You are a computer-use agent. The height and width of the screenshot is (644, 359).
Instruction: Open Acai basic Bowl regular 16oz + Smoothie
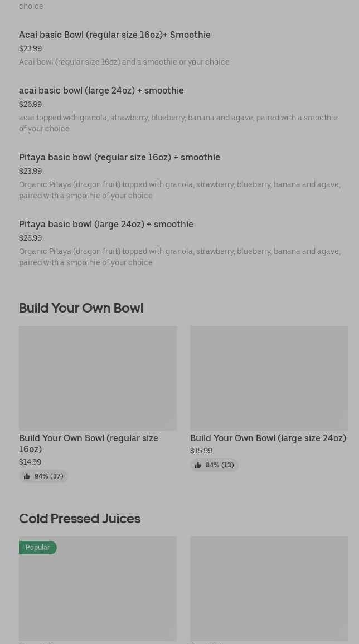[115, 35]
